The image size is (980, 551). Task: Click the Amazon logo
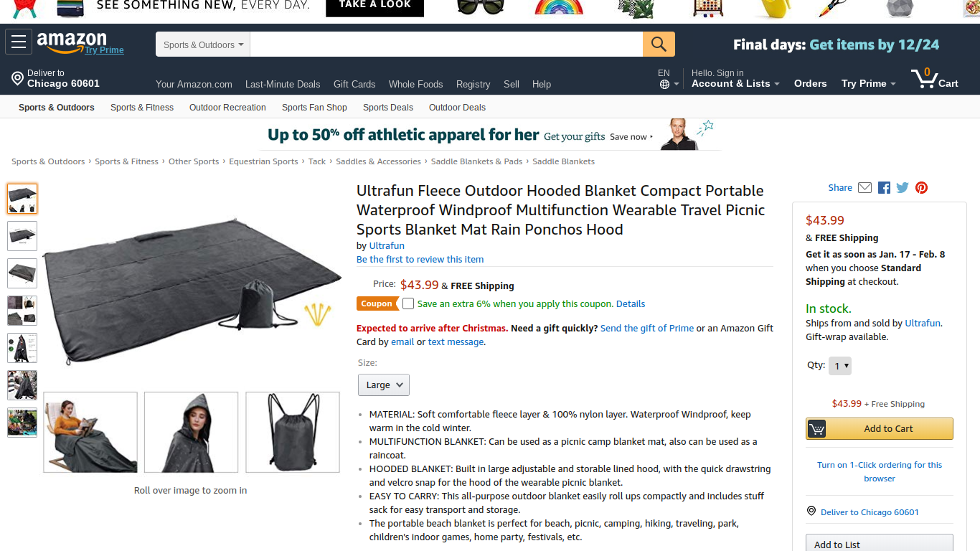tap(72, 42)
